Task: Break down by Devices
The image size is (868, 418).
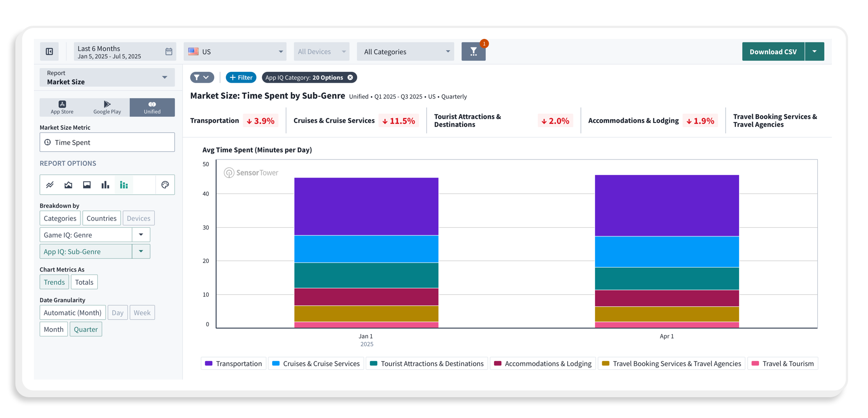Action: coord(138,218)
